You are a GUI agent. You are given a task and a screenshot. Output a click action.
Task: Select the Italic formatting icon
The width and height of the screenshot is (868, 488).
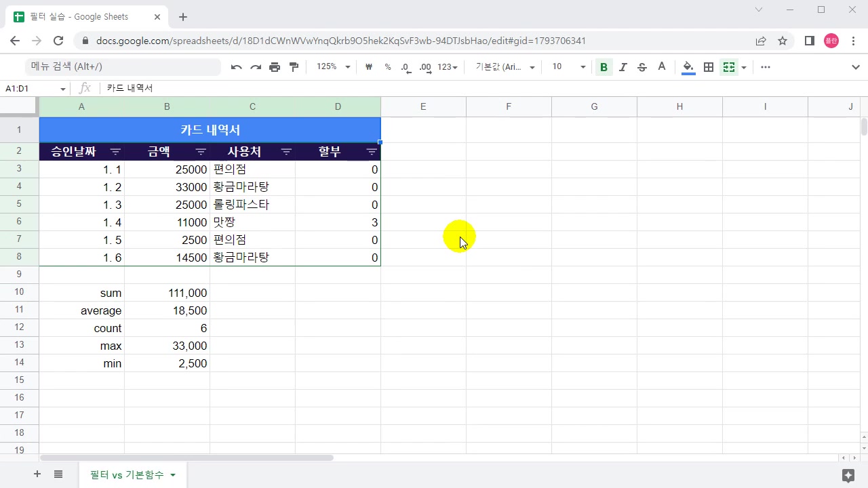point(623,67)
